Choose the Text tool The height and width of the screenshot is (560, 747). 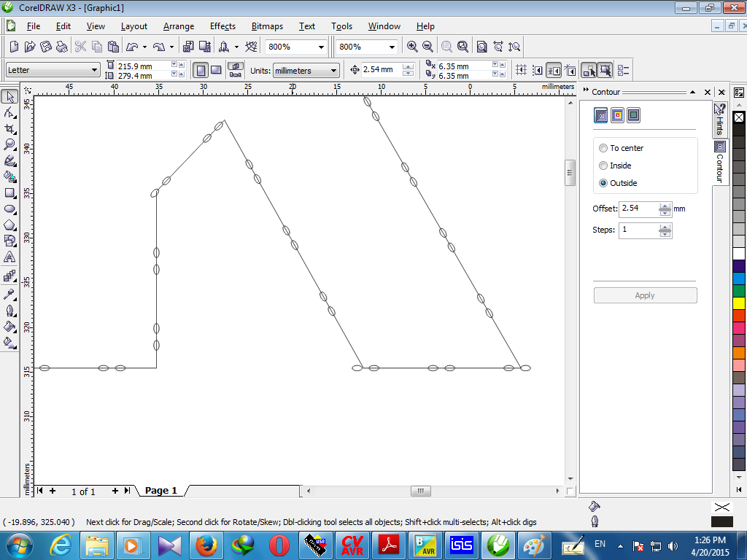9,257
